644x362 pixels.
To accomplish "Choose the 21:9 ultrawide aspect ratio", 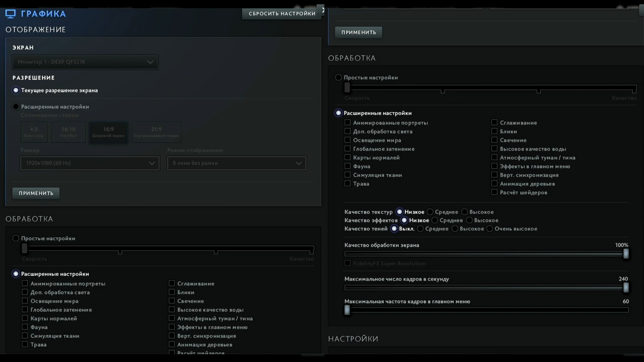I will [156, 132].
